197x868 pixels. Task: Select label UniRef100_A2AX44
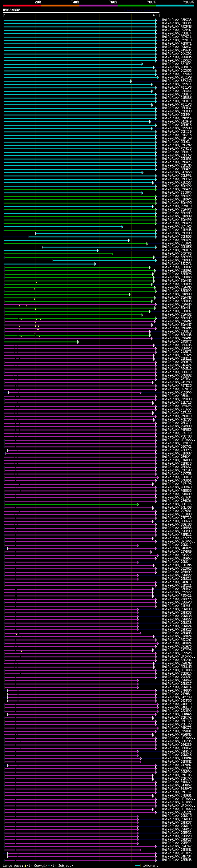177,91
